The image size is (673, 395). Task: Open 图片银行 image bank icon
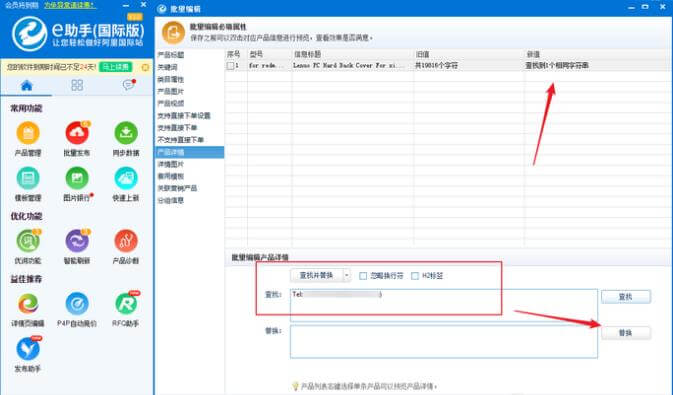pyautogui.click(x=77, y=178)
